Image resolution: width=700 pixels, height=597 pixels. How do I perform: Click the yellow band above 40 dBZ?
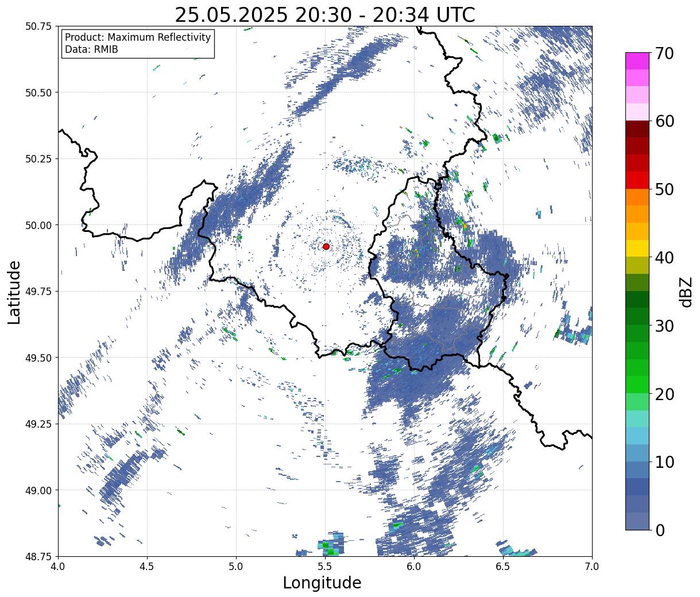637,248
